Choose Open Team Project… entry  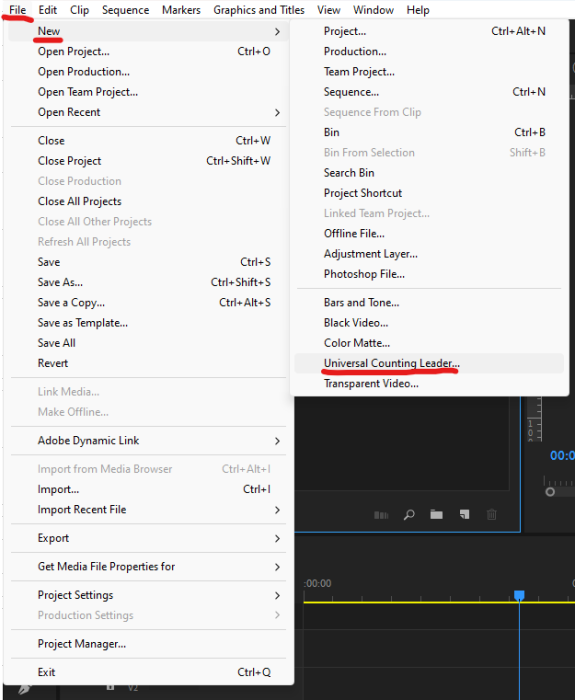148,92
